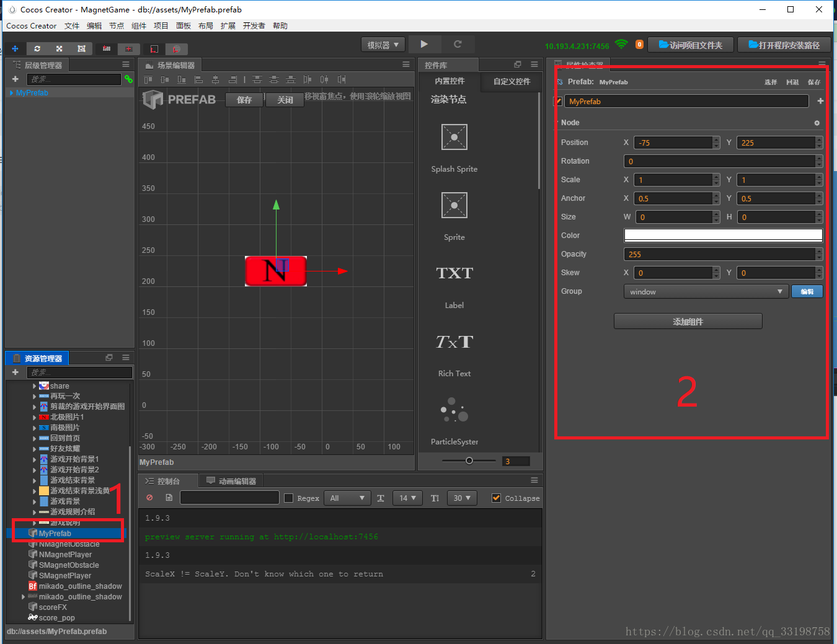This screenshot has height=644, width=837.
Task: Open console log file icon
Action: (x=169, y=498)
